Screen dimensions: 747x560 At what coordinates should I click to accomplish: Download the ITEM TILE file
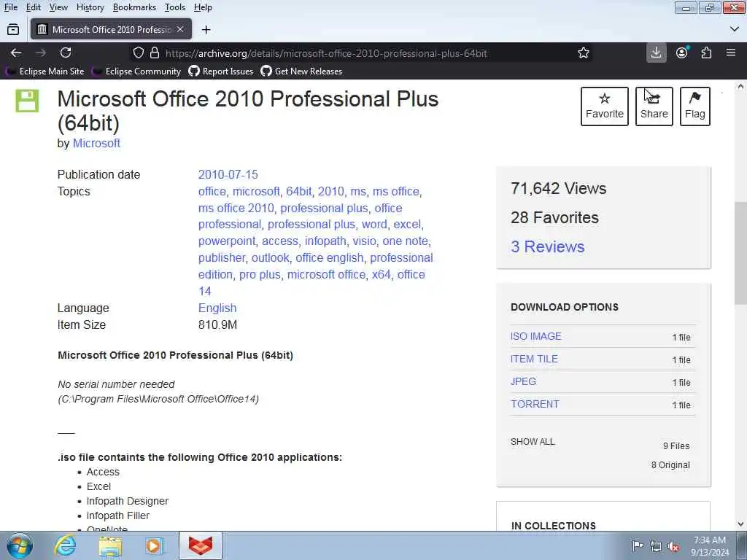click(x=534, y=359)
